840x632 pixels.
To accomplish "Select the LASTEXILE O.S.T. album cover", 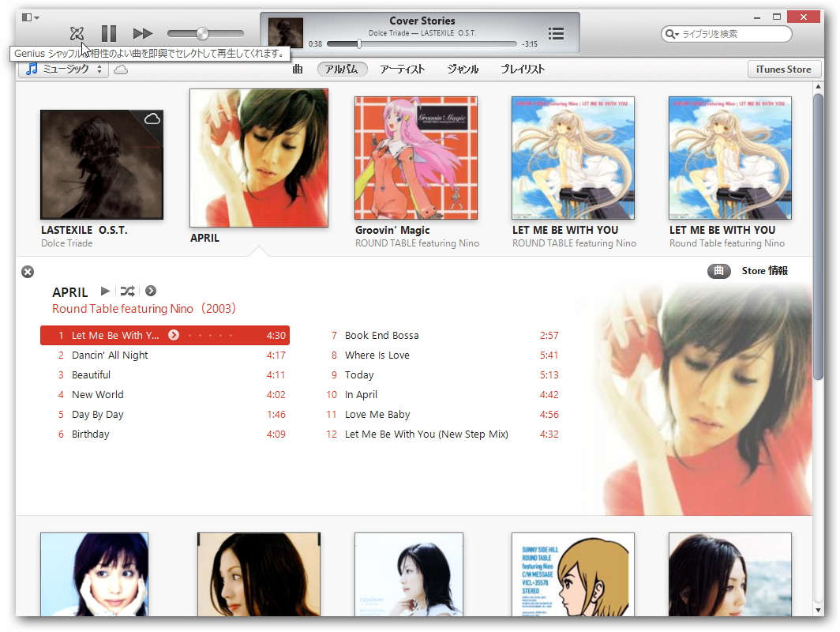I will 102,164.
